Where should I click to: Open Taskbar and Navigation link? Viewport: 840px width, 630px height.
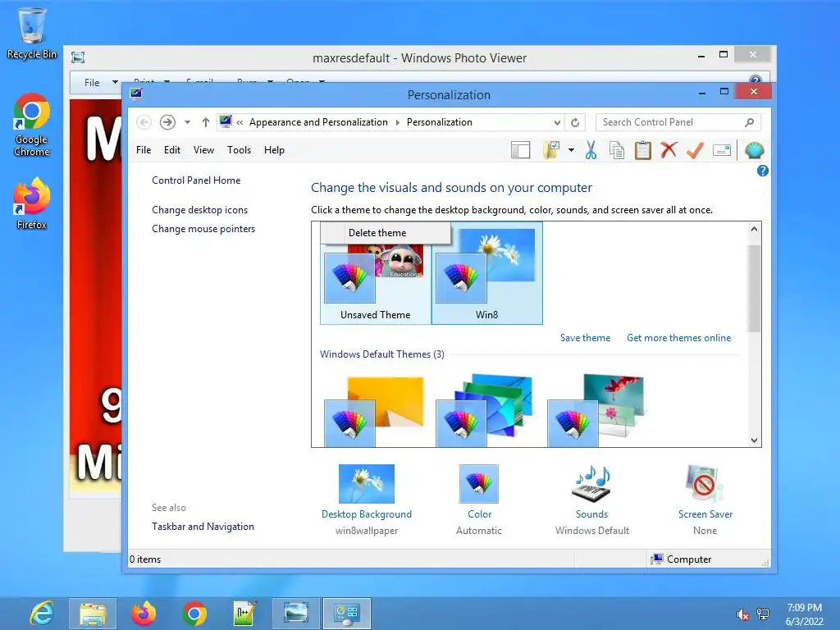pos(203,527)
